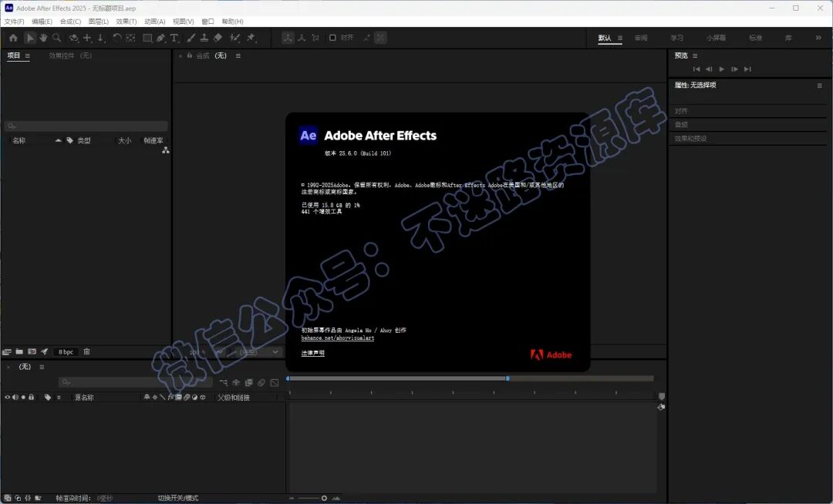Toggle the Shy layers switch in timeline
833x504 pixels.
tap(236, 382)
